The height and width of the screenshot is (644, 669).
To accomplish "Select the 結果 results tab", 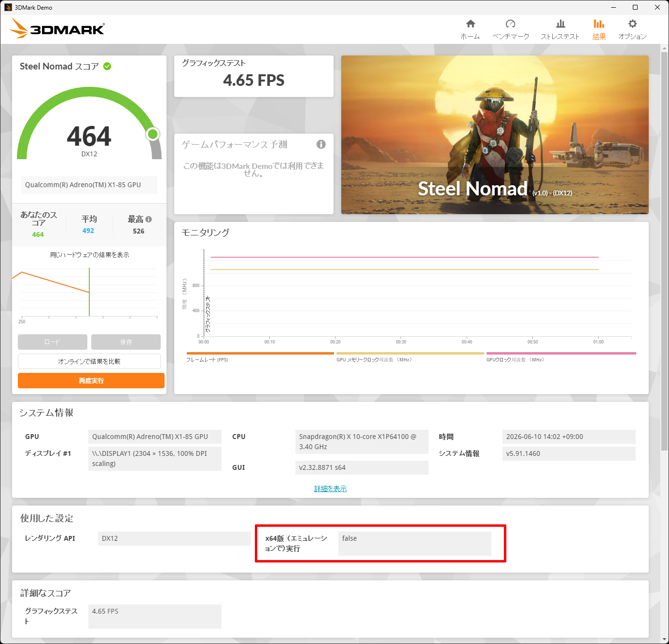I will pyautogui.click(x=599, y=29).
